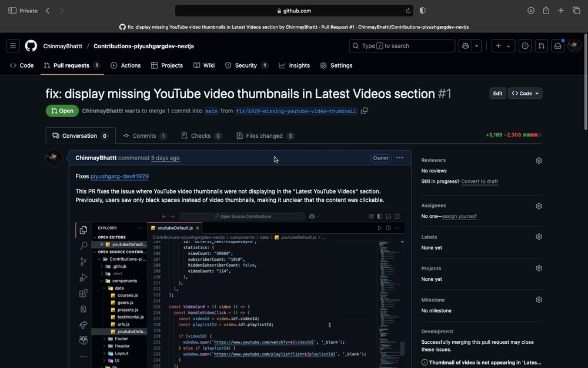Click ChinmayBhattt author name in comment header
Screen dimensions: 588x368
(x=96, y=158)
